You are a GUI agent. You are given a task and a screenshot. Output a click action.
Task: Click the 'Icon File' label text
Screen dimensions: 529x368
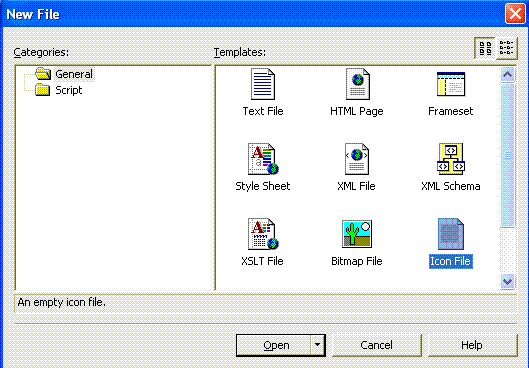click(x=450, y=261)
